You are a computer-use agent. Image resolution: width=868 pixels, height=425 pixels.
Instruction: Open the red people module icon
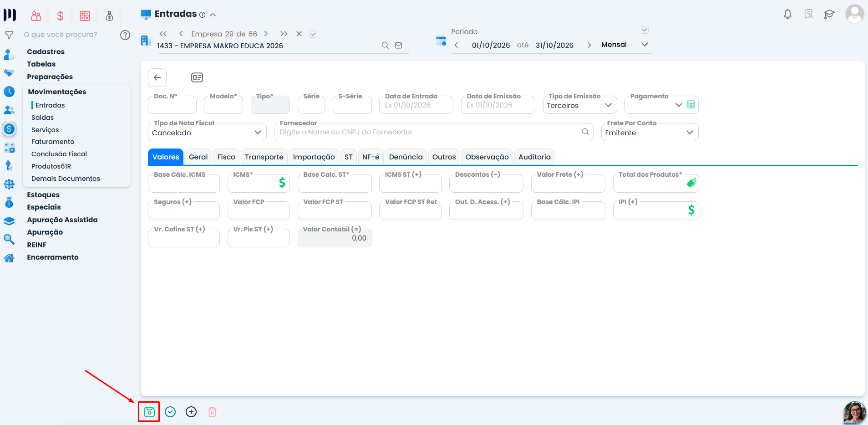(x=36, y=16)
